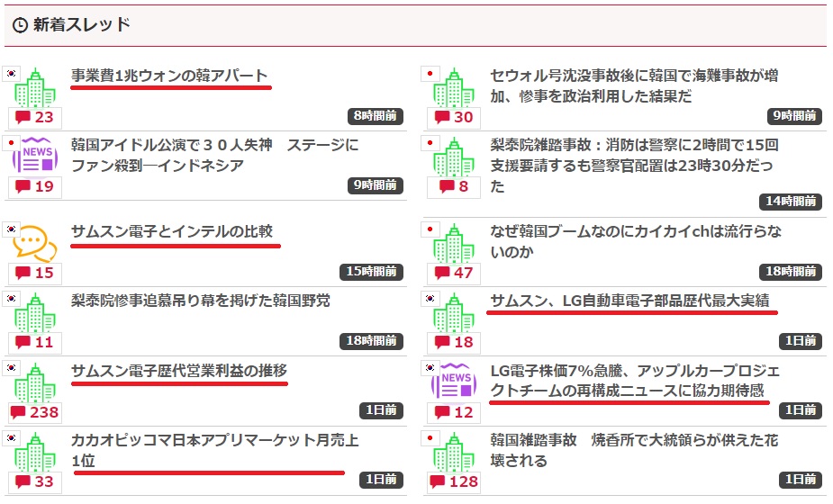
Task: Click the building icon next to セウォル号沈没事故 thread
Action: pos(455,87)
